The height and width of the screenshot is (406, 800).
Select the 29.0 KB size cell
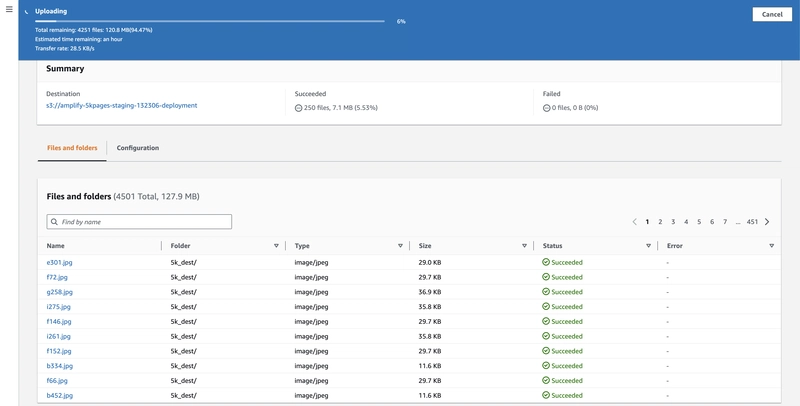pos(430,263)
